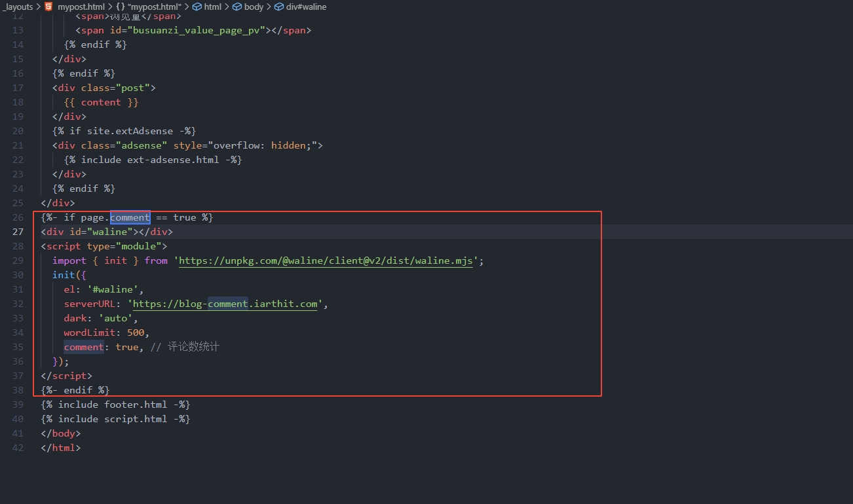
Task: Click the true literal on line 26
Action: tap(185, 217)
